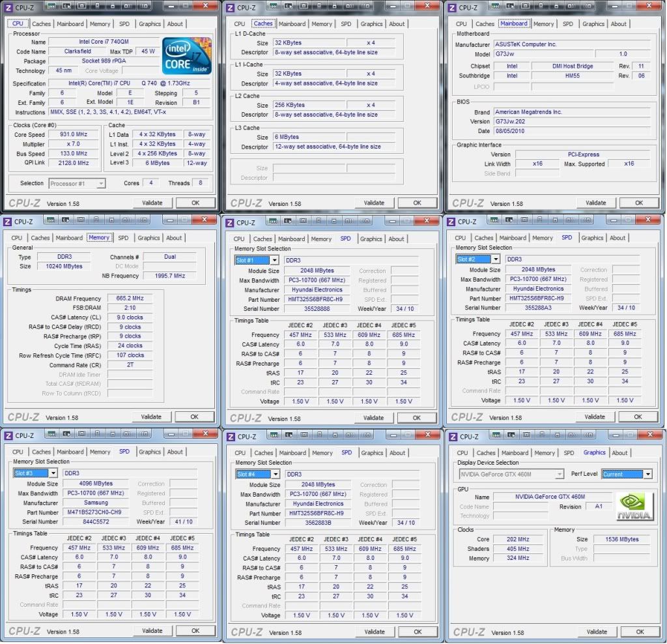
Task: Click CPU-Z title icon of the Mainboard window
Action: click(452, 8)
